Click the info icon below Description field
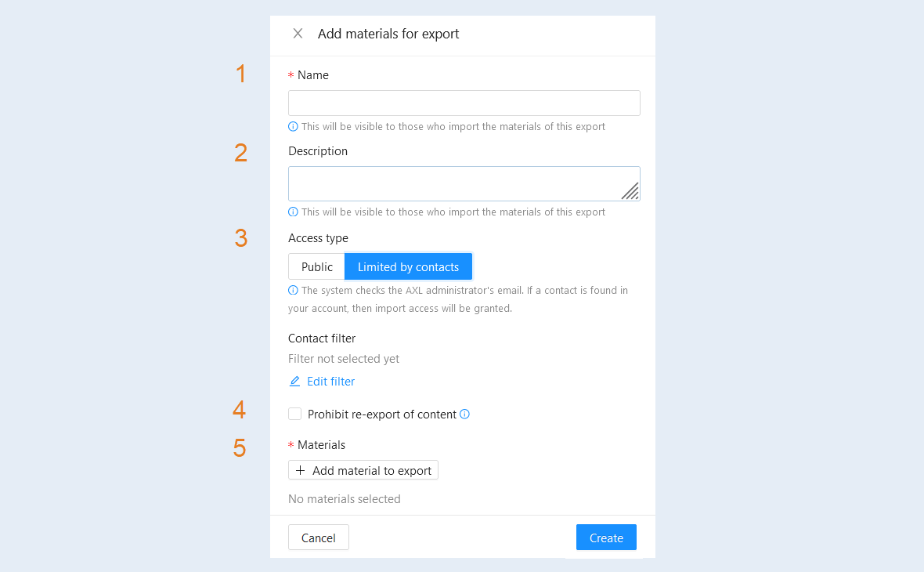The width and height of the screenshot is (924, 572). point(293,212)
